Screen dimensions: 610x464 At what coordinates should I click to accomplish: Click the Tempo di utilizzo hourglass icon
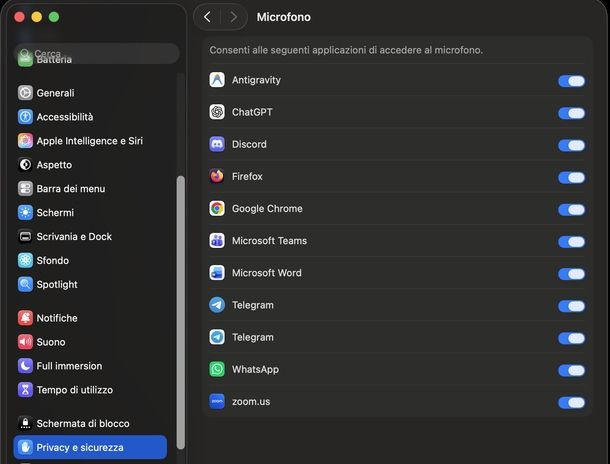tap(25, 390)
